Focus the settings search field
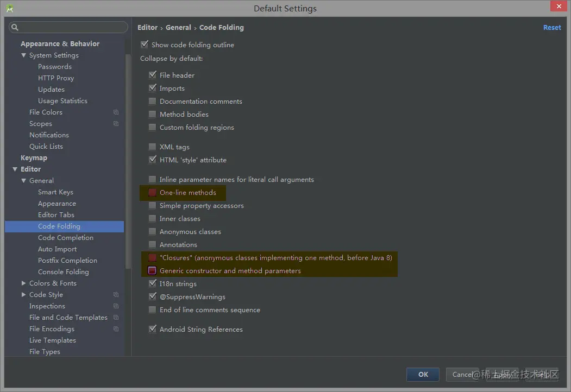Image resolution: width=571 pixels, height=392 pixels. click(x=68, y=27)
